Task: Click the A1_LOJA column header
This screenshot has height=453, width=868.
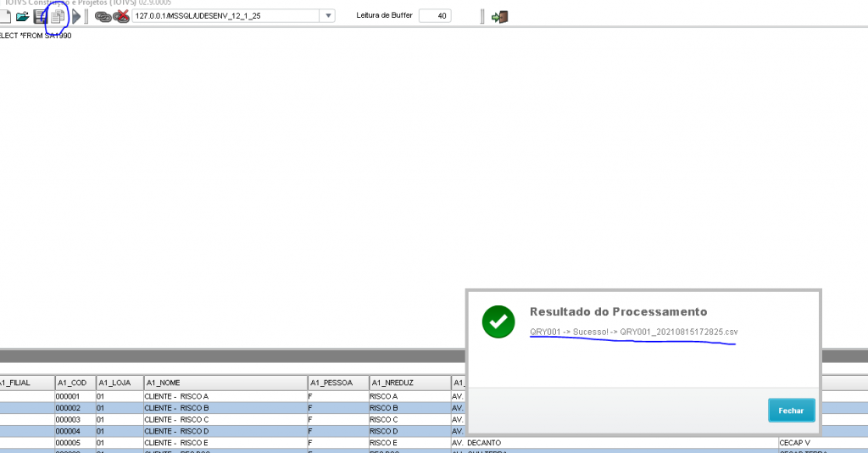Action: (x=119, y=383)
